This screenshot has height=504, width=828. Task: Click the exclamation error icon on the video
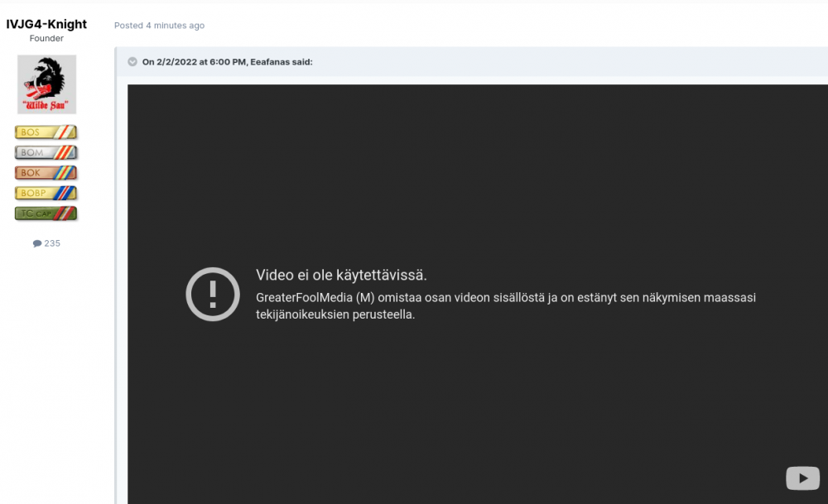213,294
